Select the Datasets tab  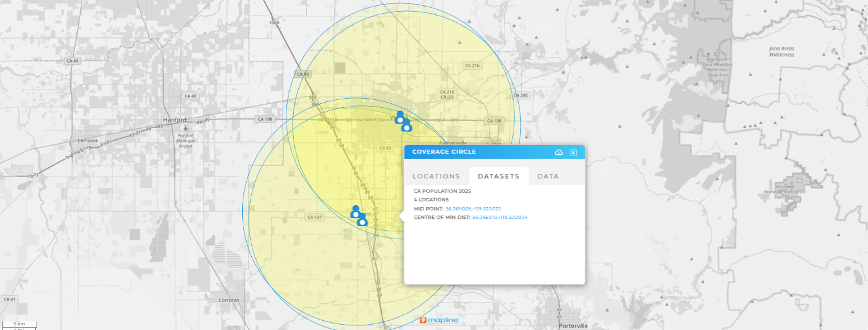[499, 176]
